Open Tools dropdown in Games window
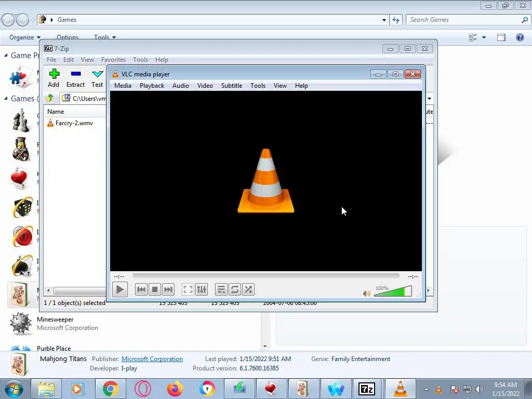Viewport: 532px width, 399px height. [105, 37]
